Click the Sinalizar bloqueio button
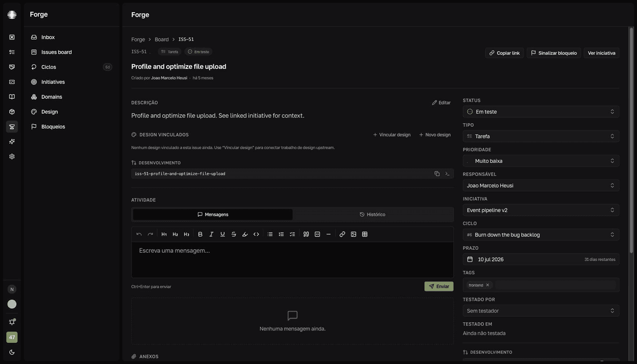Screen dimensions: 637x364 click(554, 53)
